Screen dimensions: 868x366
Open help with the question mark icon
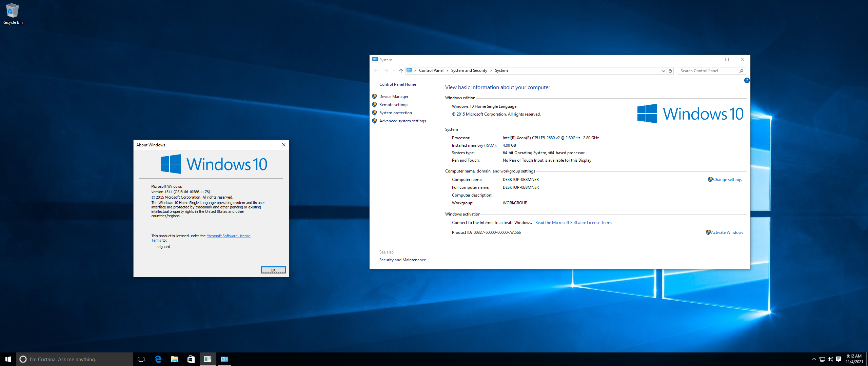[x=747, y=80]
